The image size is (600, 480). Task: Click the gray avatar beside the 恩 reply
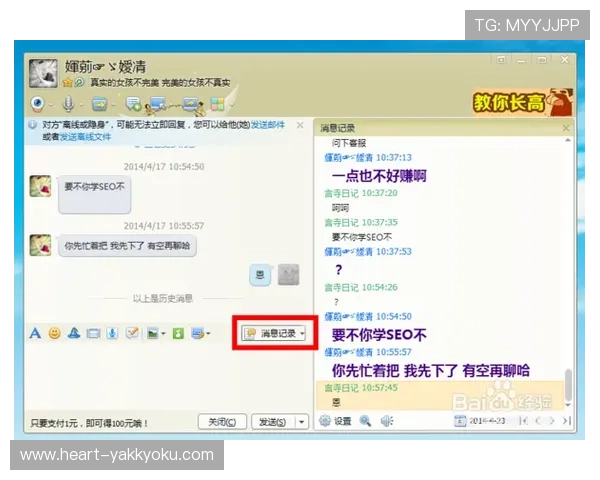288,274
